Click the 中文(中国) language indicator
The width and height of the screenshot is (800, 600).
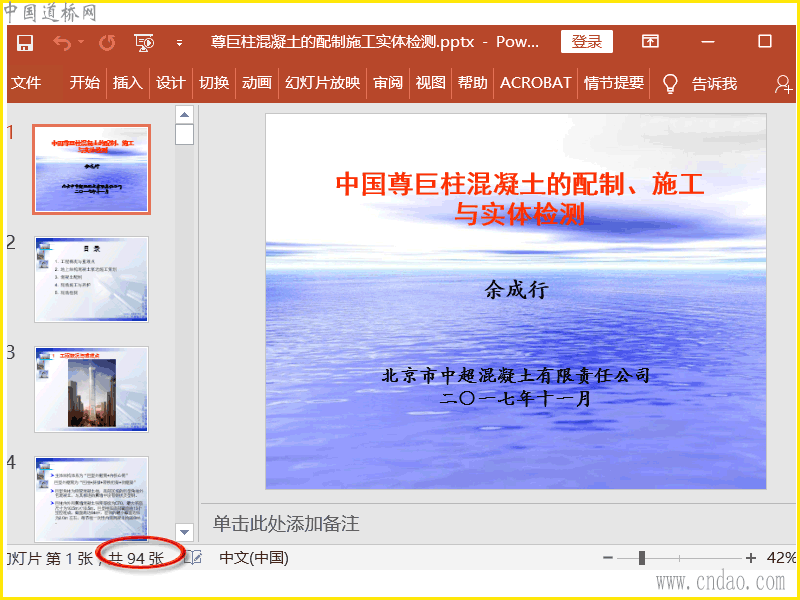(x=254, y=558)
